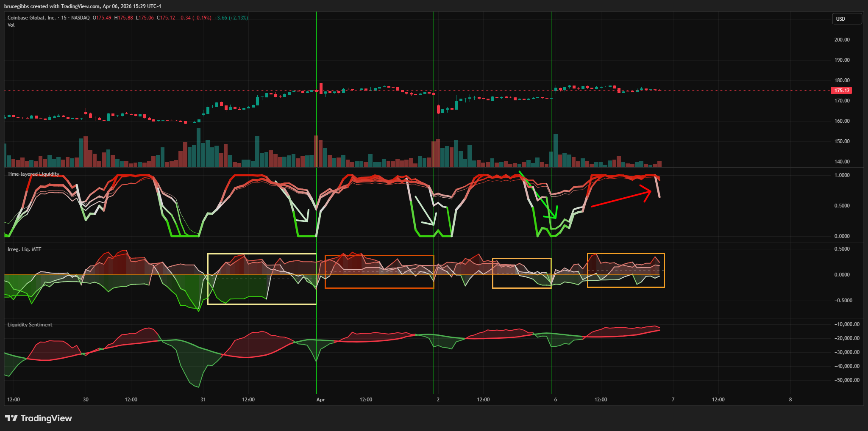Click the 200.00 price axis level
The image size is (868, 431).
(x=842, y=40)
